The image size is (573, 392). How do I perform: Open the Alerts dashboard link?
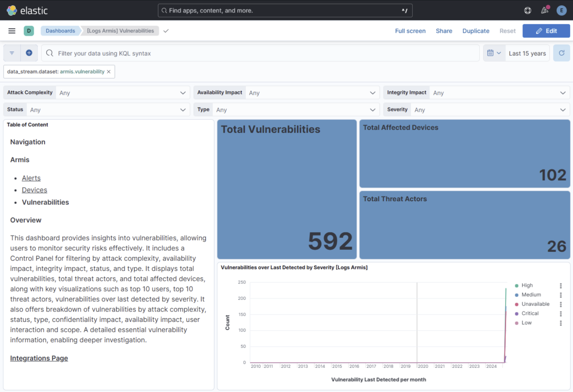coord(31,178)
